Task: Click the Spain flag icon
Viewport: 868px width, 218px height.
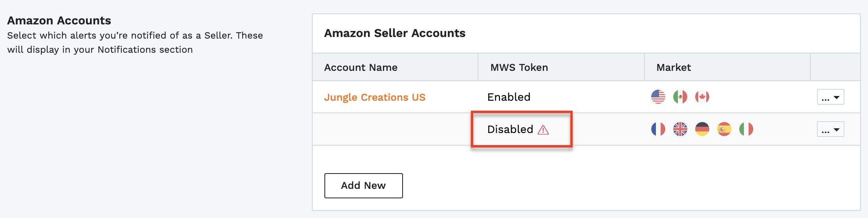Action: (724, 129)
